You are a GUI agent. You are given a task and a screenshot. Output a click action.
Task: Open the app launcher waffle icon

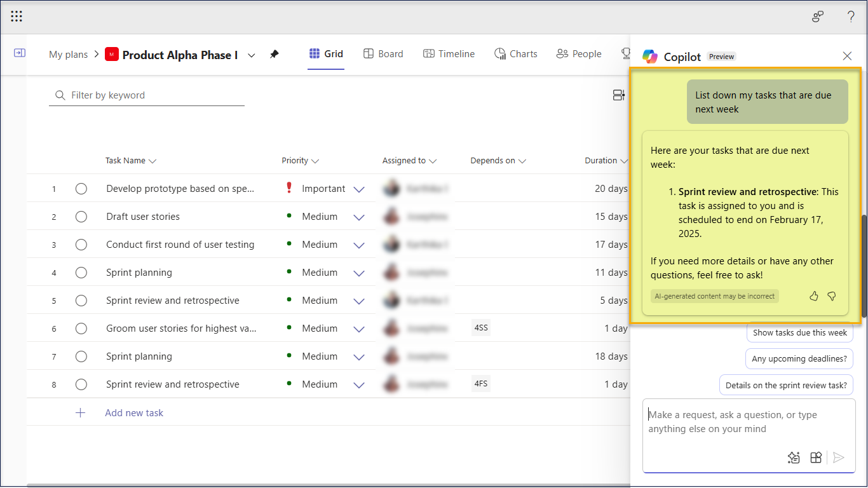[17, 17]
